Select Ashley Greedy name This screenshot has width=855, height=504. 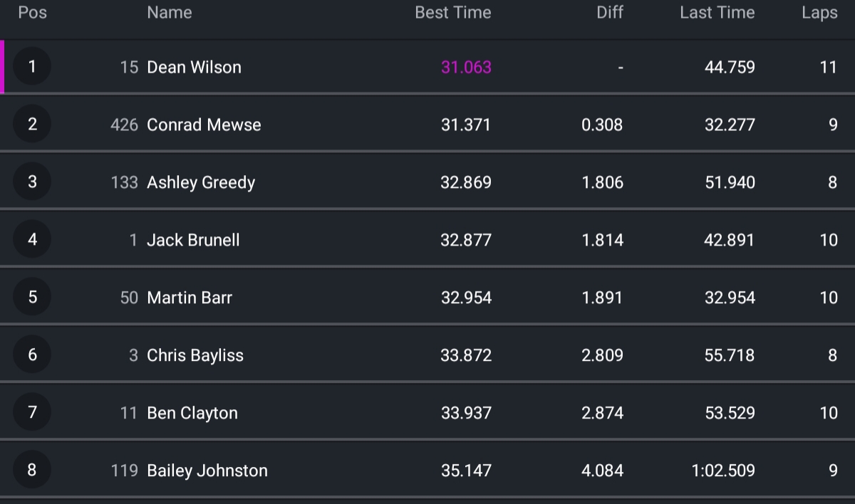click(x=201, y=182)
